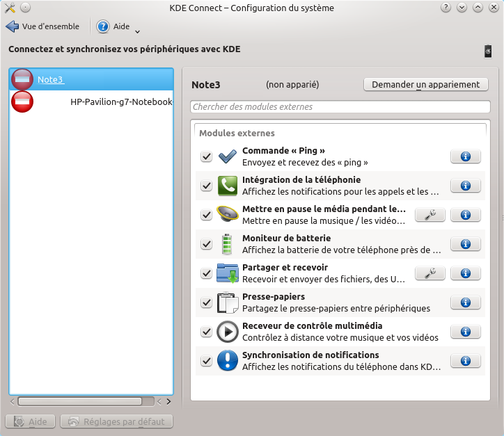Click the device list scroll right arrow
Image resolution: width=504 pixels, height=436 pixels.
click(168, 401)
